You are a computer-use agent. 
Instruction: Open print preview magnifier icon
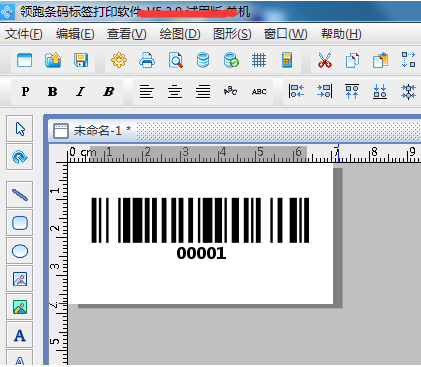tap(175, 60)
